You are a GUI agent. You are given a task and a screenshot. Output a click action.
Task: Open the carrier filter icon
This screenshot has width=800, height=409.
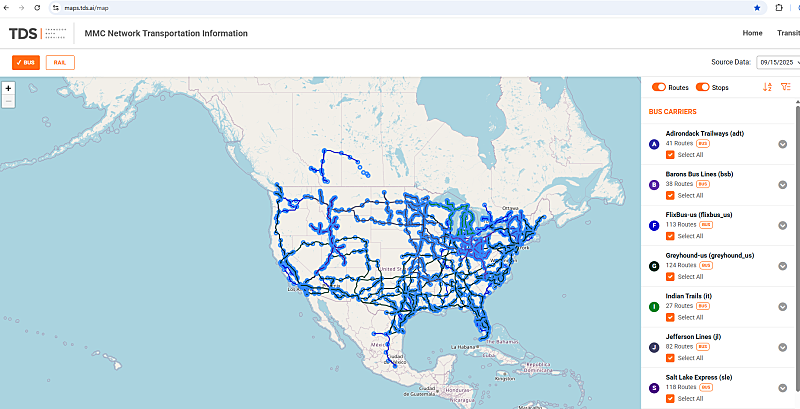coord(786,87)
